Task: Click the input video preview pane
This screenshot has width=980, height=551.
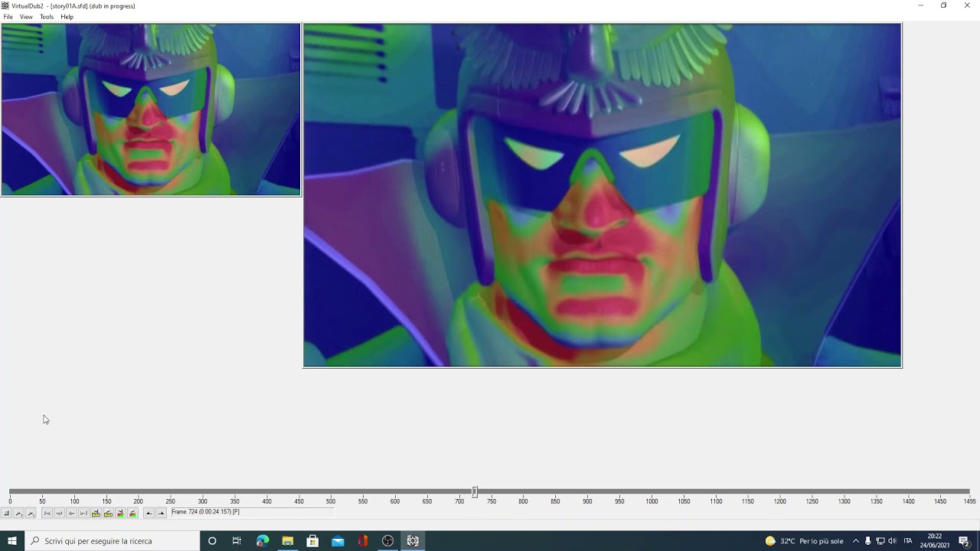Action: point(151,109)
